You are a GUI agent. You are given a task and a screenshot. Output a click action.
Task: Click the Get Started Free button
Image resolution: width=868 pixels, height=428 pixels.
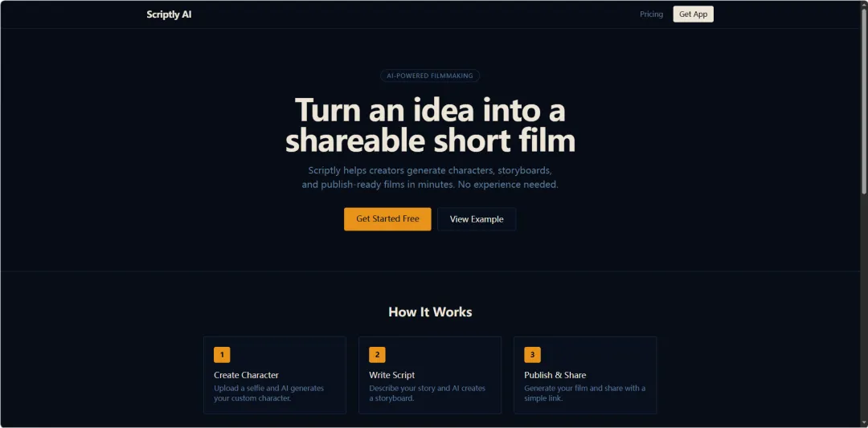tap(387, 219)
